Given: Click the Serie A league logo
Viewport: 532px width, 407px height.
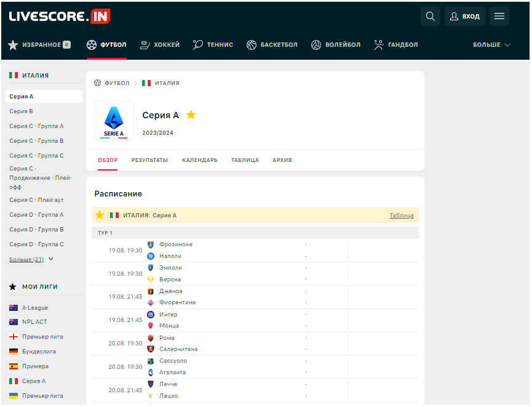Looking at the screenshot, I should click(114, 121).
